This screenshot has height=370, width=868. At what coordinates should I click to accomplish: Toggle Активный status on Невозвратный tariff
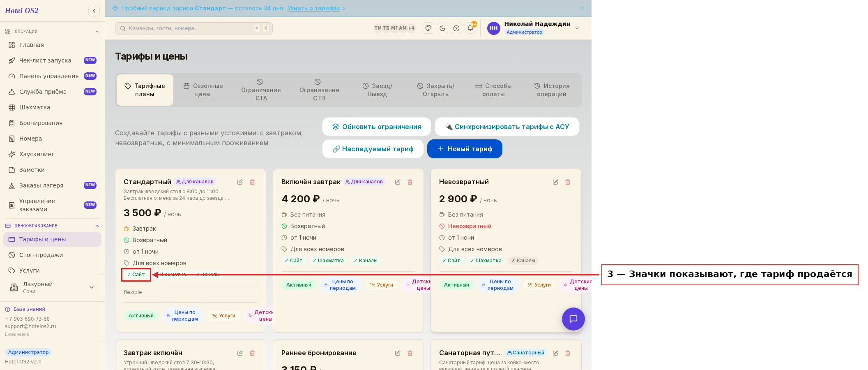[456, 285]
